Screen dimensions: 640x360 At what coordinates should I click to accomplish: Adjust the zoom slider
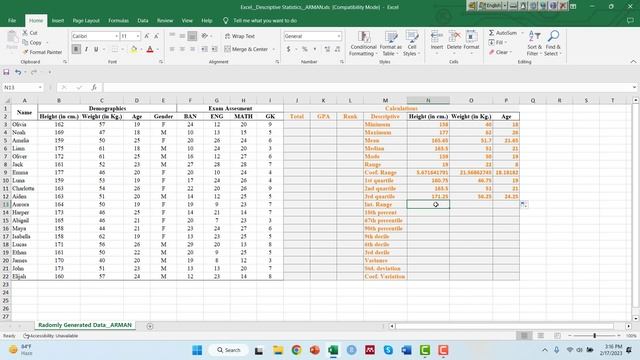coord(594,336)
